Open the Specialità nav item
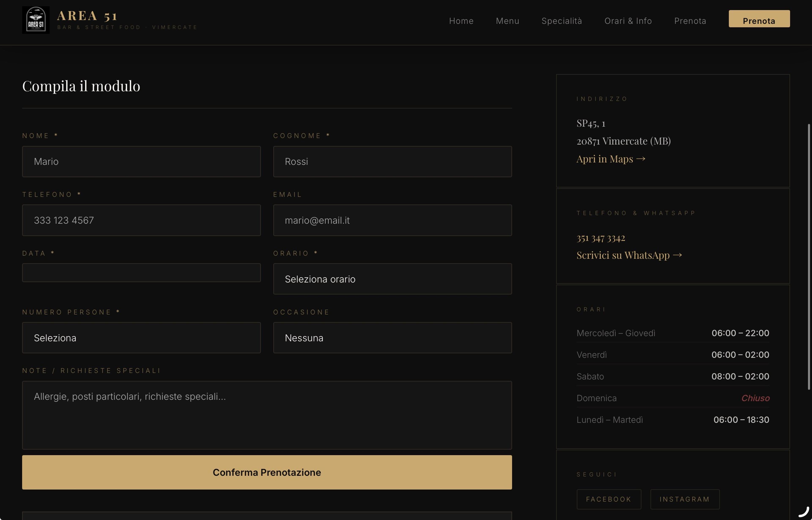The image size is (812, 520). coord(562,21)
